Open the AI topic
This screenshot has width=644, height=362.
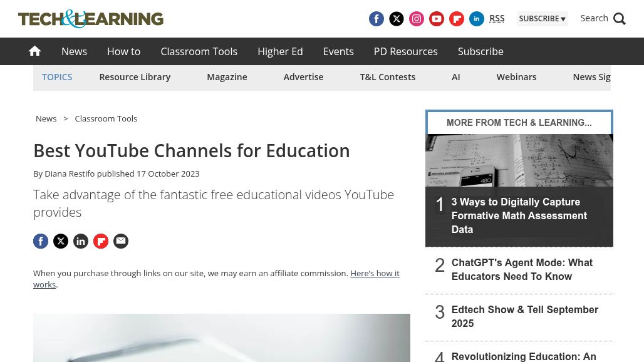click(456, 77)
